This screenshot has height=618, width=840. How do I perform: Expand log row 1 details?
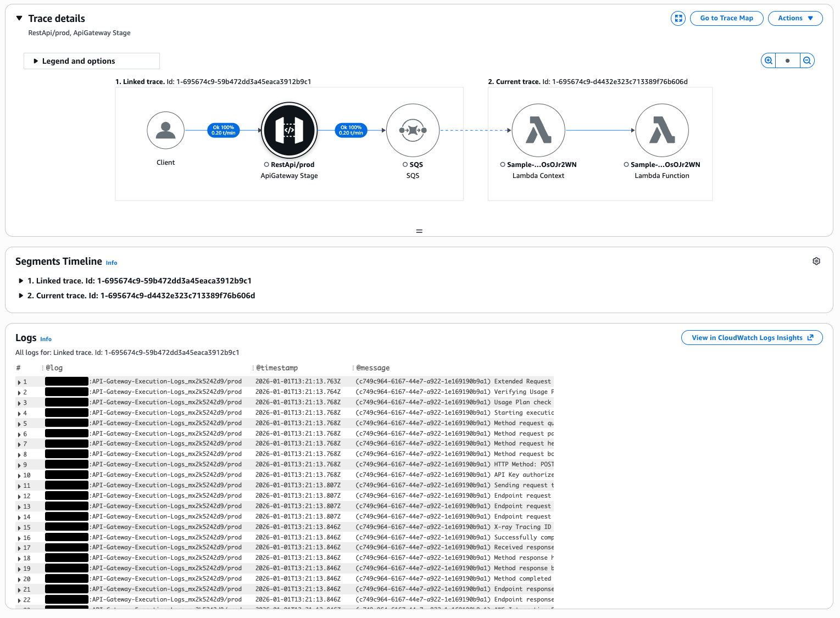19,382
